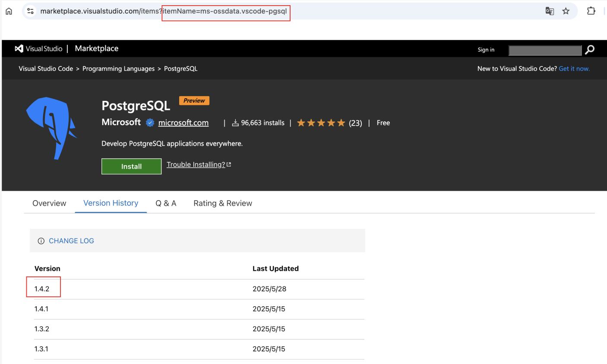Open Visual Studio Code breadcrumb
Viewport: 607px width, 364px height.
(x=46, y=69)
